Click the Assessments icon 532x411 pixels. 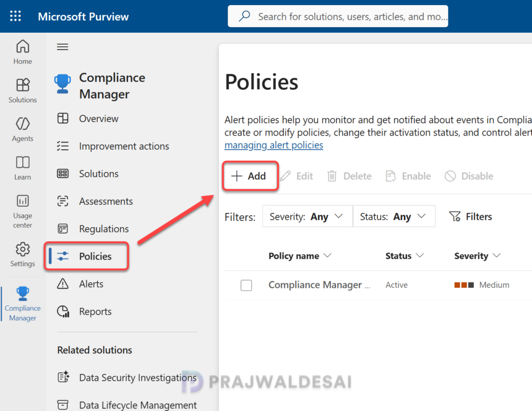[63, 201]
